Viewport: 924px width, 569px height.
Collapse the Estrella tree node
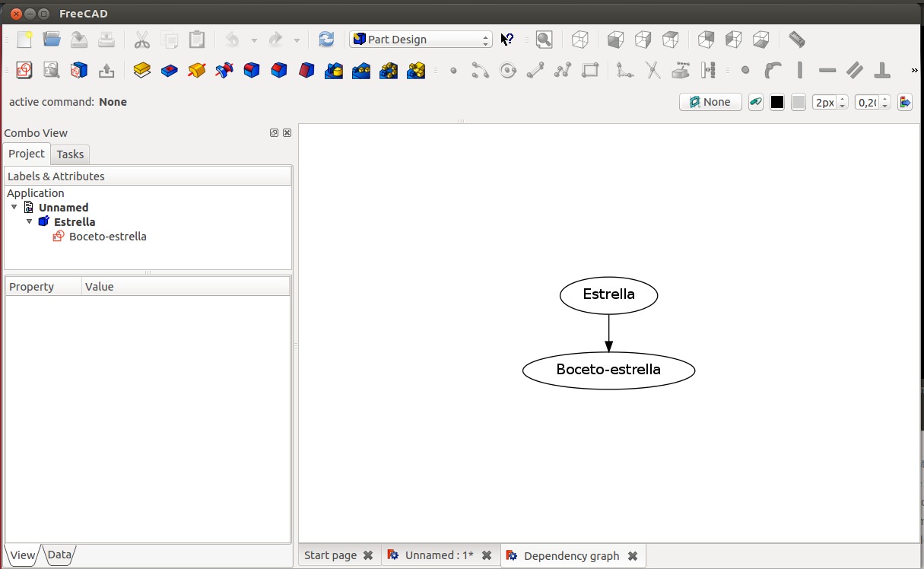click(x=30, y=222)
